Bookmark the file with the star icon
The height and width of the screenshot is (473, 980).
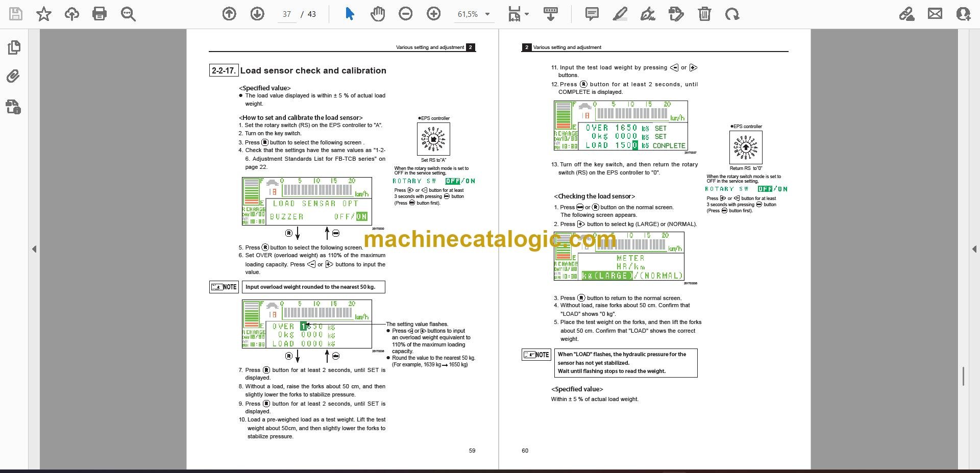44,14
